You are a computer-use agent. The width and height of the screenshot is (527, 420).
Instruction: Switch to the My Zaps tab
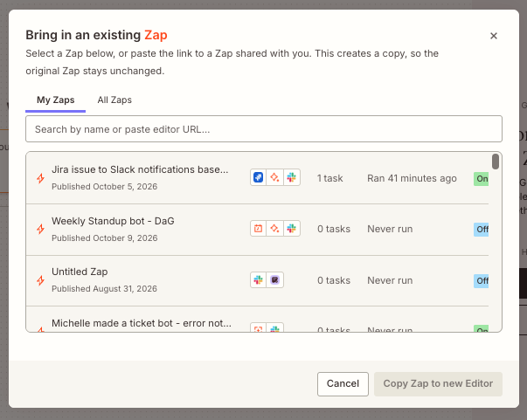[x=55, y=100]
